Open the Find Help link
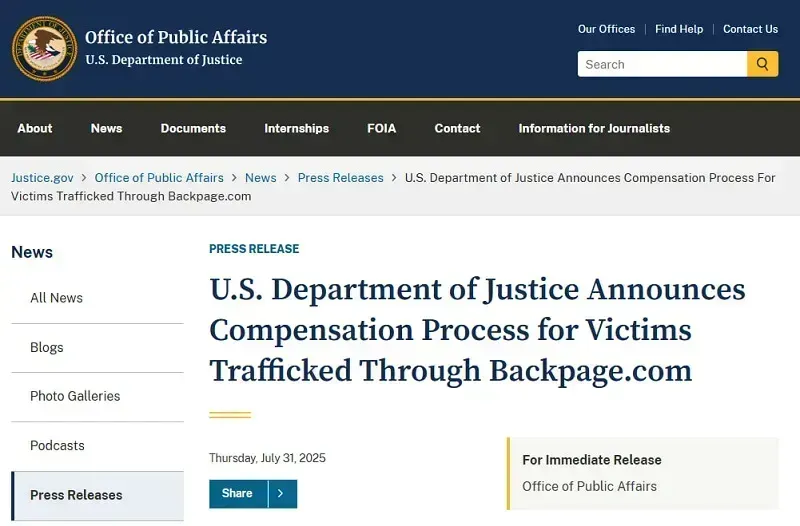Image resolution: width=800 pixels, height=526 pixels. click(x=679, y=29)
